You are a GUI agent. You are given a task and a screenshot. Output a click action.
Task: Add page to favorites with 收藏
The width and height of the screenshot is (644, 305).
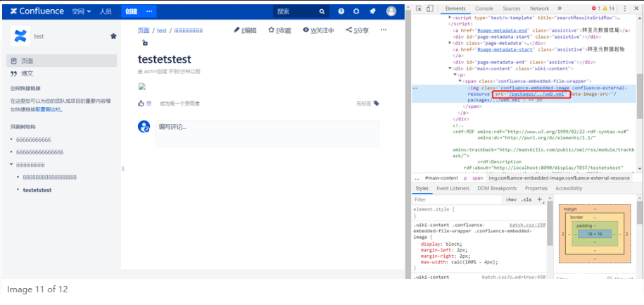pos(279,30)
